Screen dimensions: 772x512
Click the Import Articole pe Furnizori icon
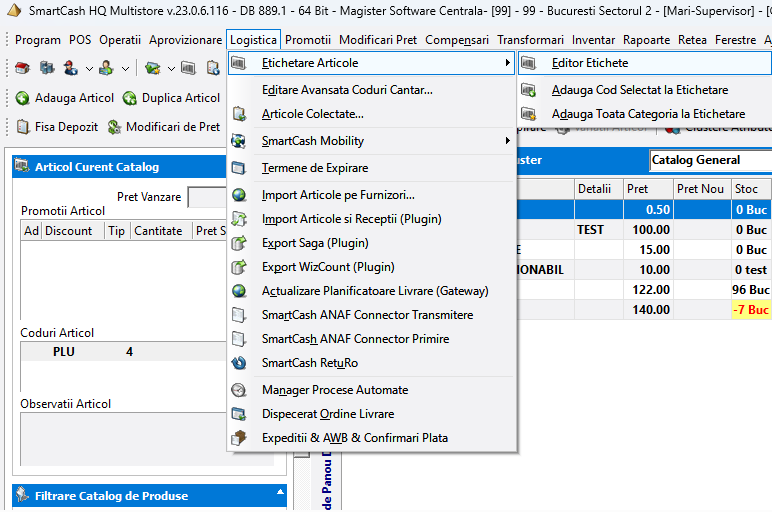point(239,195)
